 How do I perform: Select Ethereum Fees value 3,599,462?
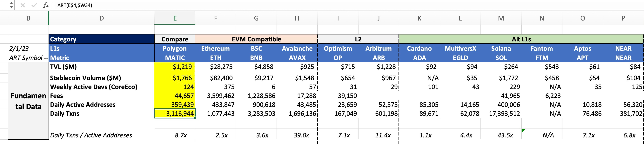click(216, 96)
